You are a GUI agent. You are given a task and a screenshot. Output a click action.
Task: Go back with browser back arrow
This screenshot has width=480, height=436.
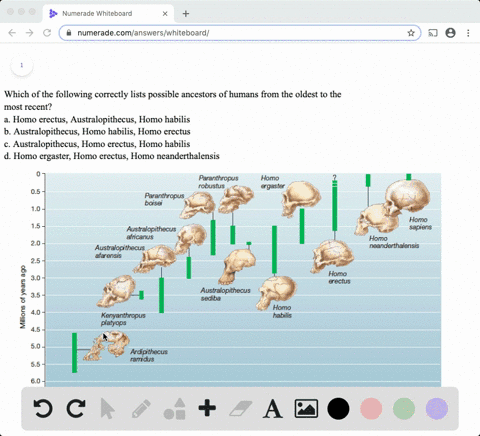click(12, 33)
